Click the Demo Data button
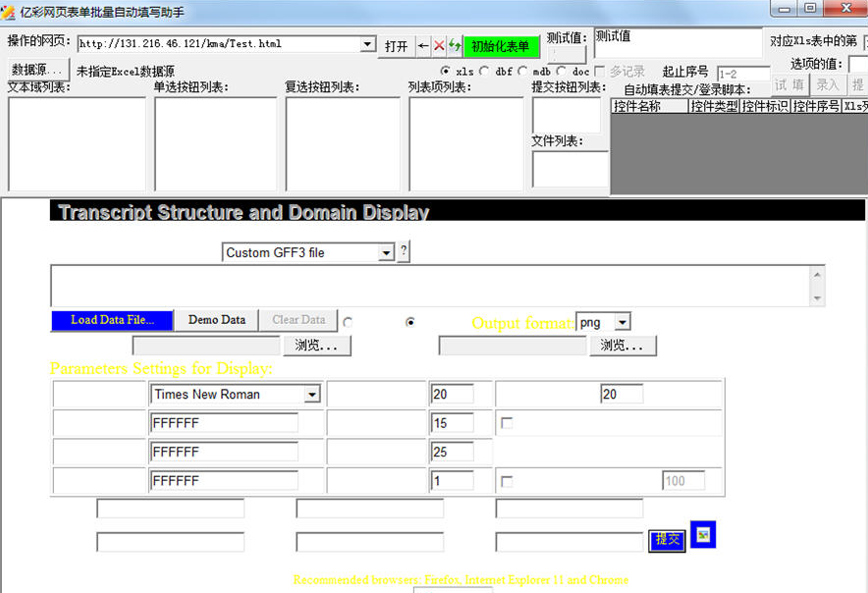868x593 pixels. click(x=217, y=320)
